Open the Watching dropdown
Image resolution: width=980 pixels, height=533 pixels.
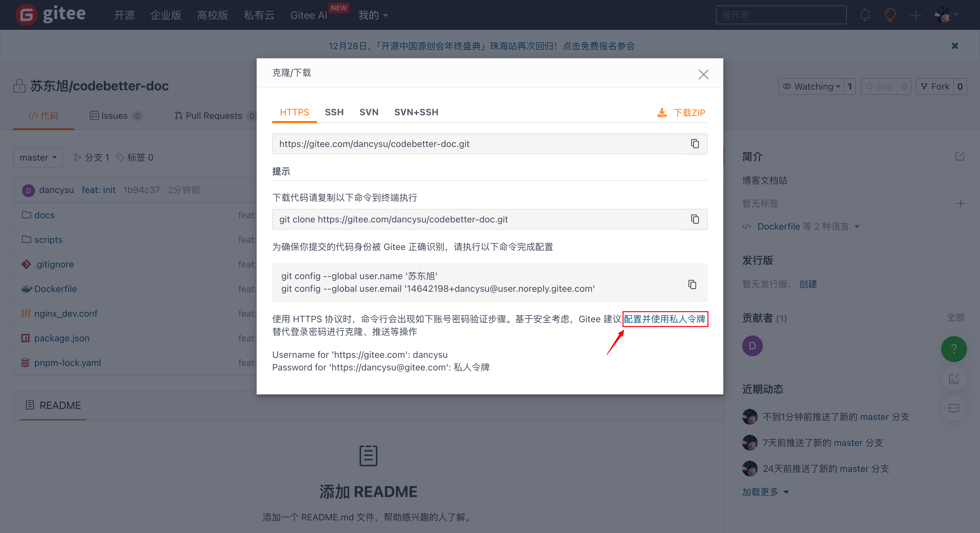coord(811,87)
